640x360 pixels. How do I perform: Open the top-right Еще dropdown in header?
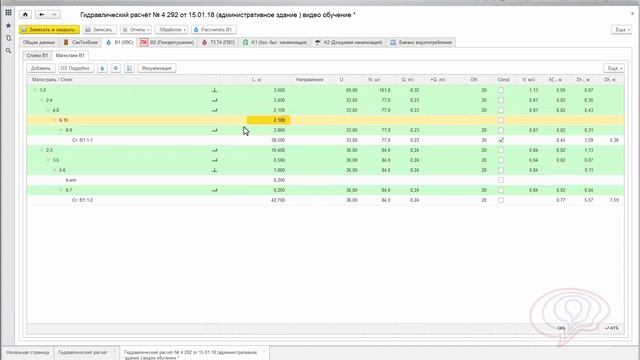coord(622,30)
